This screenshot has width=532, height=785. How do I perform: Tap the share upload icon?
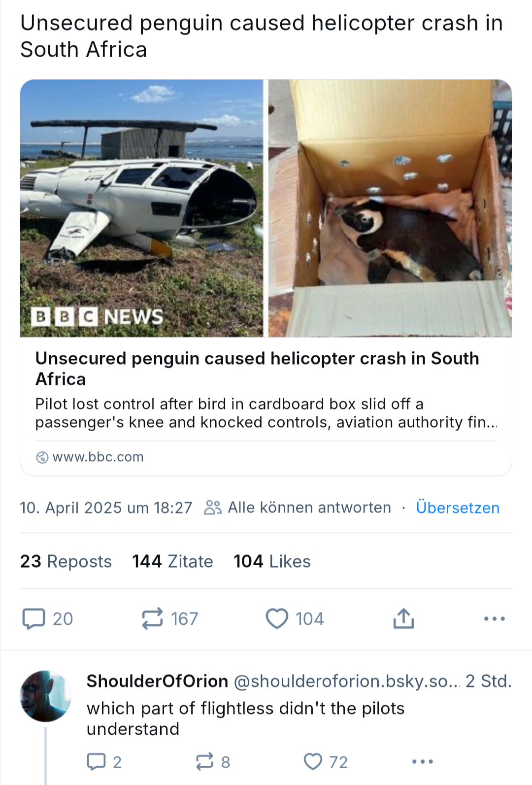pos(403,618)
